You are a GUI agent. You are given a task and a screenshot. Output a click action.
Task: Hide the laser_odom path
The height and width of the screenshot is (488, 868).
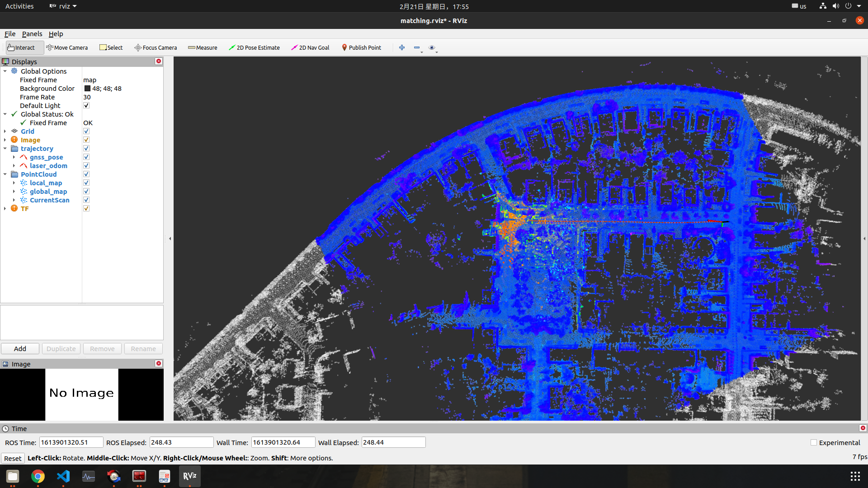pos(86,165)
